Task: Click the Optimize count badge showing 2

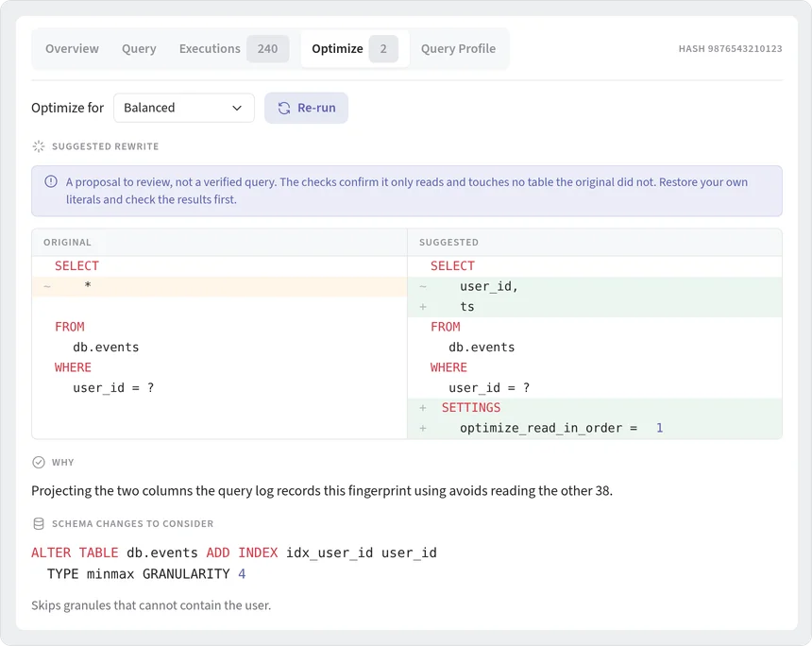Action: click(x=383, y=49)
